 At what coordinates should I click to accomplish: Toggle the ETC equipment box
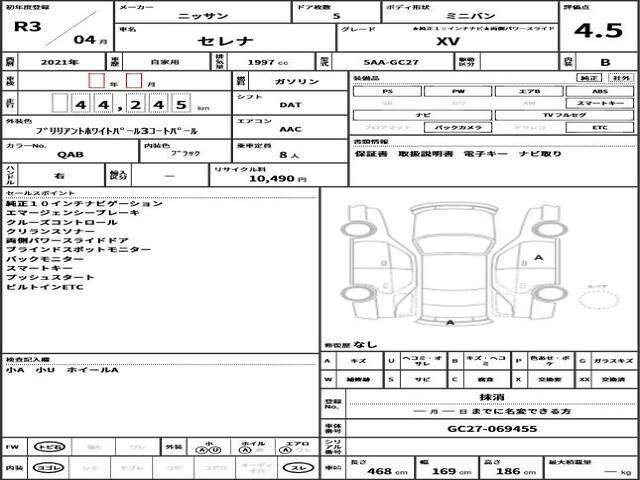[x=599, y=128]
